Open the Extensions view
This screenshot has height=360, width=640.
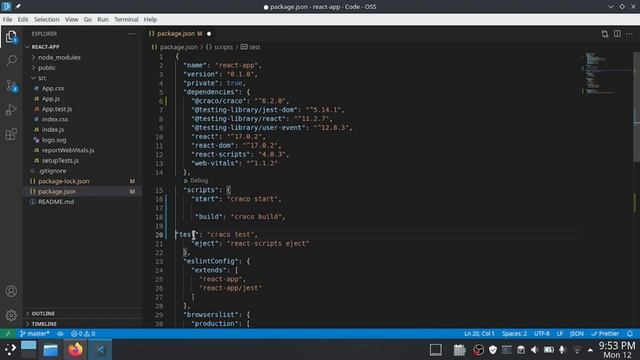pos(11,134)
